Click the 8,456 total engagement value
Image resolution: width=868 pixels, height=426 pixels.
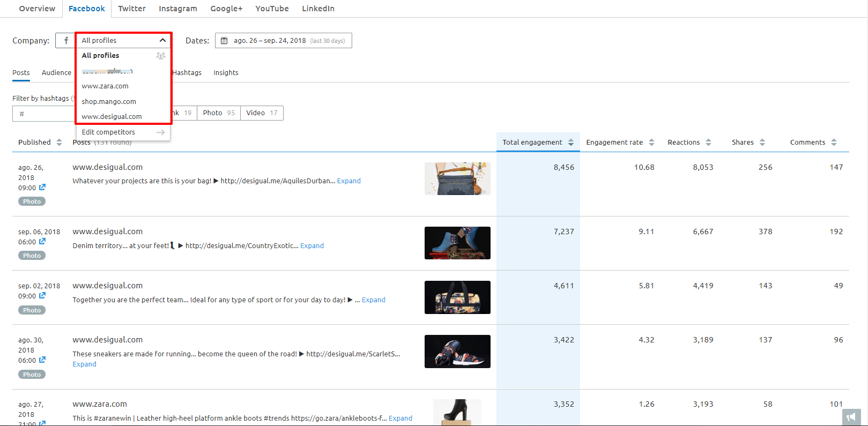click(x=564, y=167)
